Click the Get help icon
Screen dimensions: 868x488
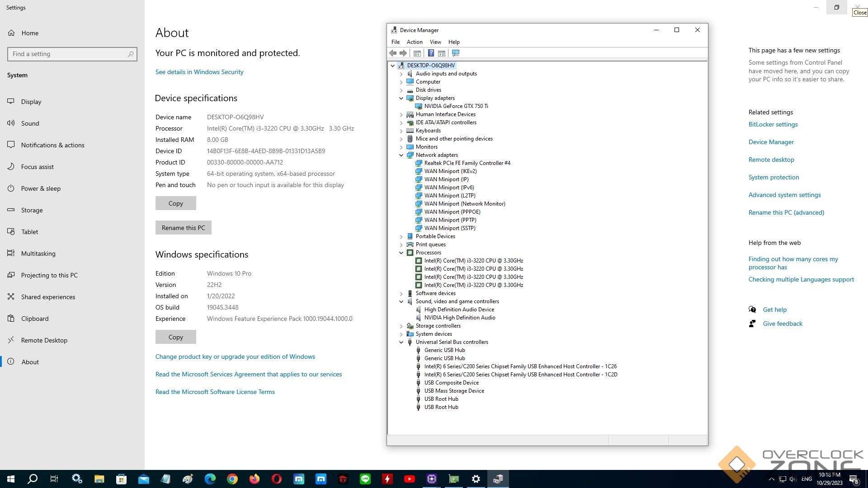click(x=752, y=310)
